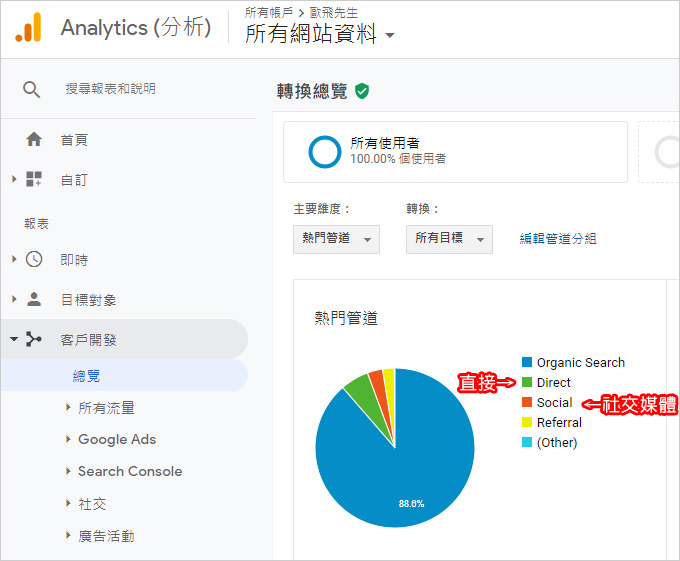Viewport: 680px width, 561px height.
Task: Click the Organic Search legend label
Action: click(x=581, y=362)
